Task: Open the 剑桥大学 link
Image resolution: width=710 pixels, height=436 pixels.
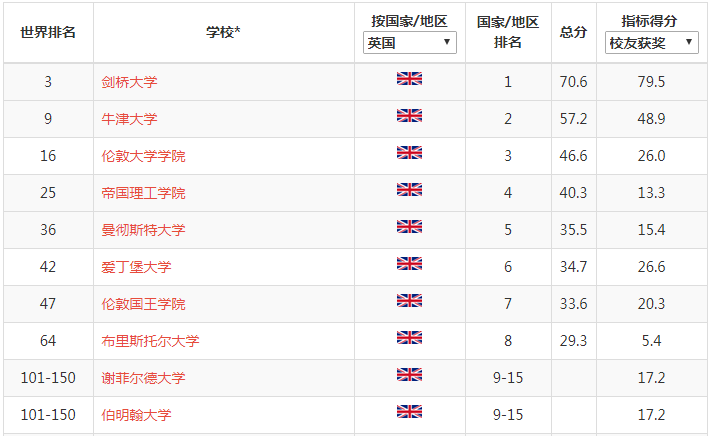Action: [x=129, y=82]
